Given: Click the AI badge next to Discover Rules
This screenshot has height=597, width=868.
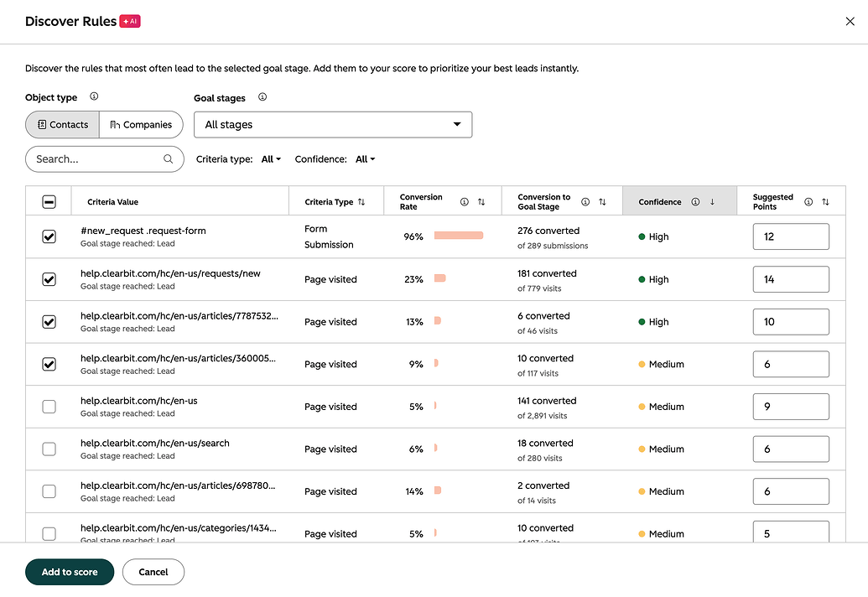Looking at the screenshot, I should point(130,21).
